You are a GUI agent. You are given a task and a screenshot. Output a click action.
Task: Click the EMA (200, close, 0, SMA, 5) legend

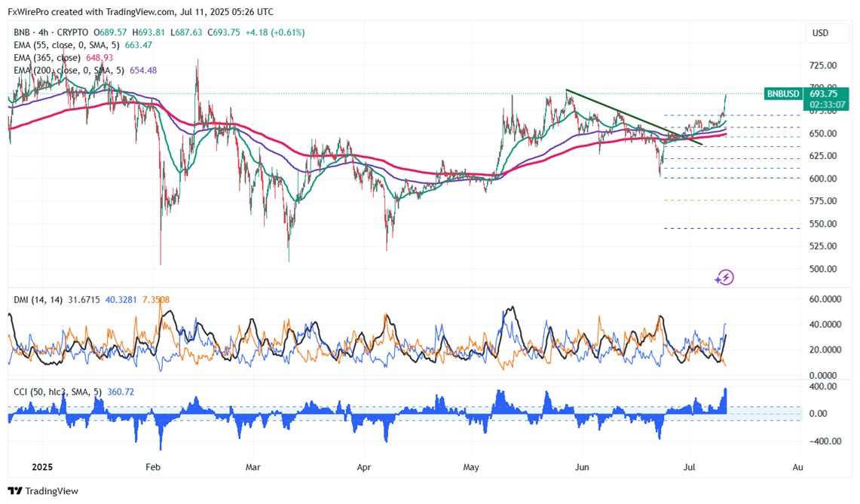69,70
